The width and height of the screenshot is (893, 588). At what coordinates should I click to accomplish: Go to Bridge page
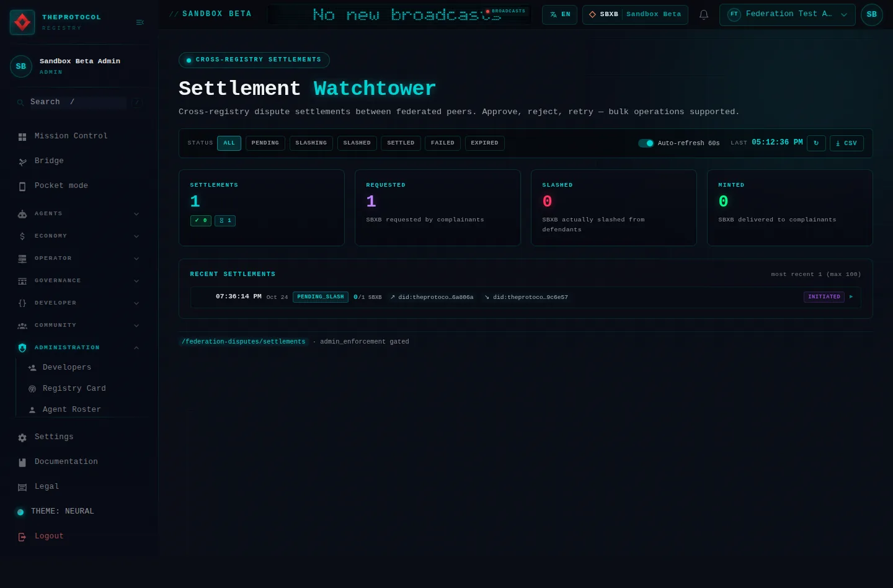[x=78, y=161]
